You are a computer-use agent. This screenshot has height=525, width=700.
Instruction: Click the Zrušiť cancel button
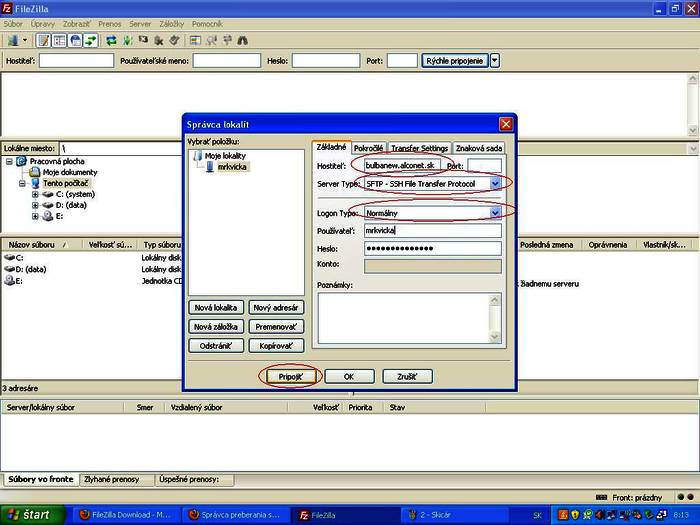[x=407, y=376]
